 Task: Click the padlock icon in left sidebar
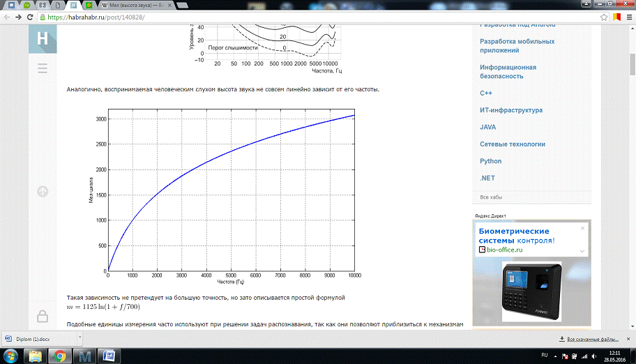(43, 316)
